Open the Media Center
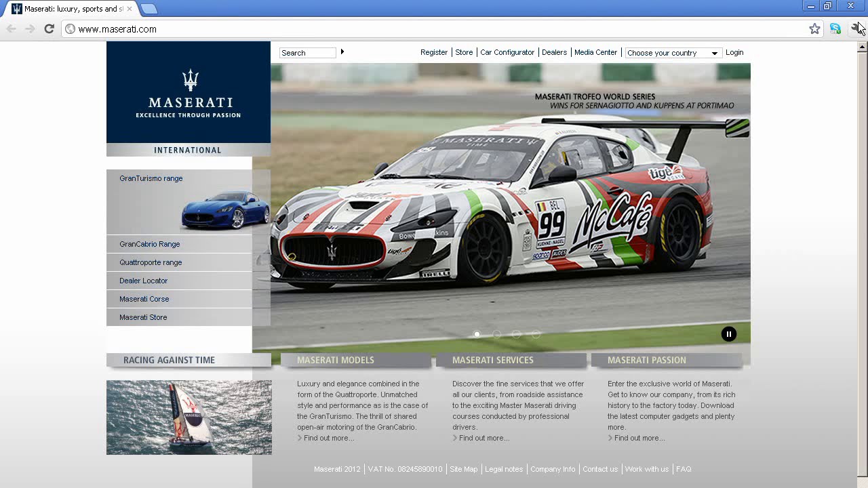This screenshot has height=488, width=868. (x=595, y=52)
